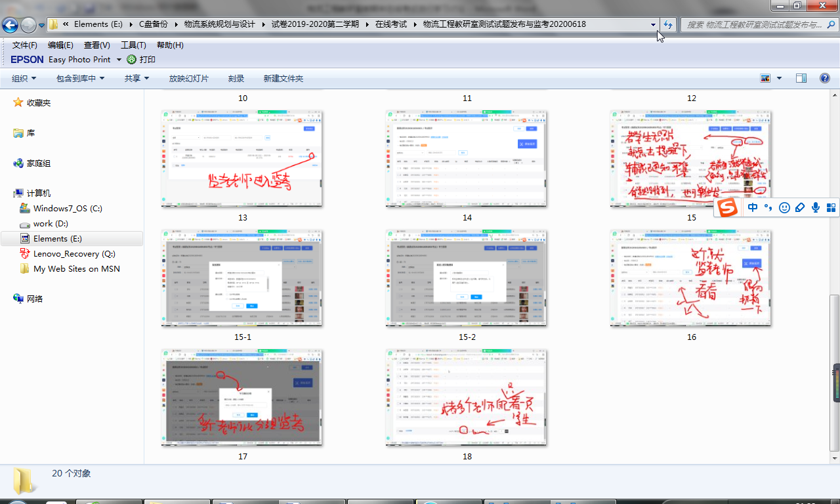Click C盘备份 in address path
Screen dimensions: 840x504
click(x=154, y=24)
